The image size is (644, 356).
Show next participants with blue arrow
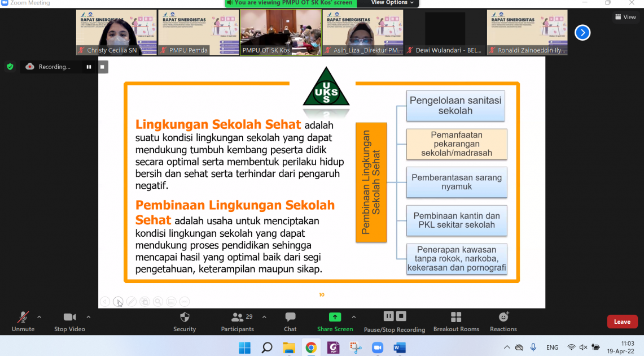point(582,33)
